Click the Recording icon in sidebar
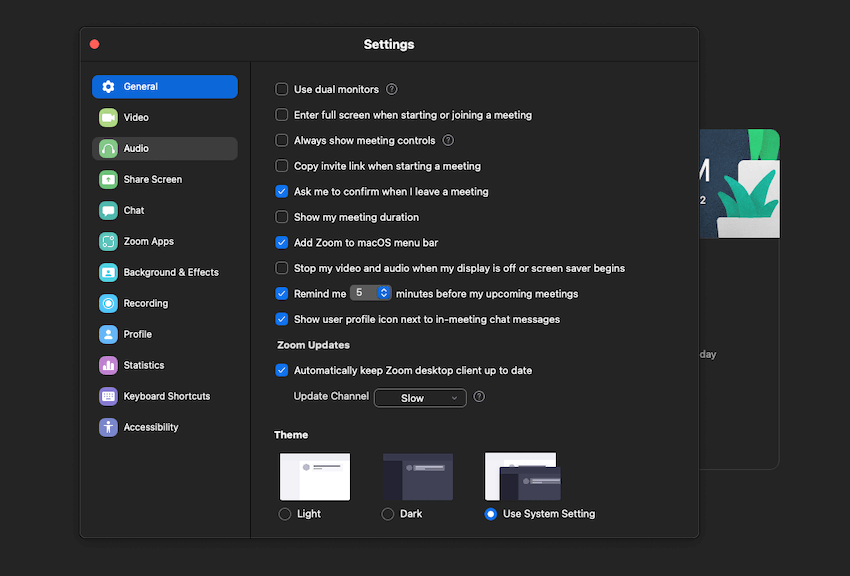The width and height of the screenshot is (850, 576). tap(108, 304)
